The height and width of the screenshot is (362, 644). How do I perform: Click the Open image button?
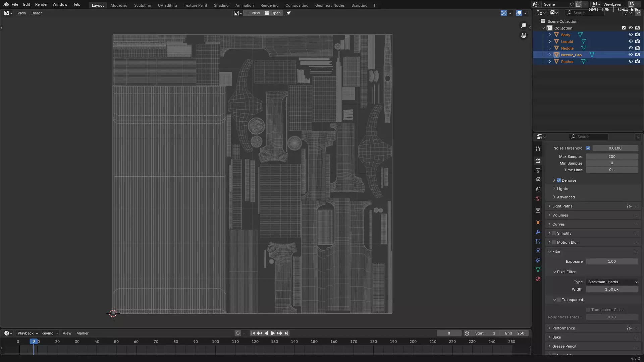pyautogui.click(x=273, y=13)
